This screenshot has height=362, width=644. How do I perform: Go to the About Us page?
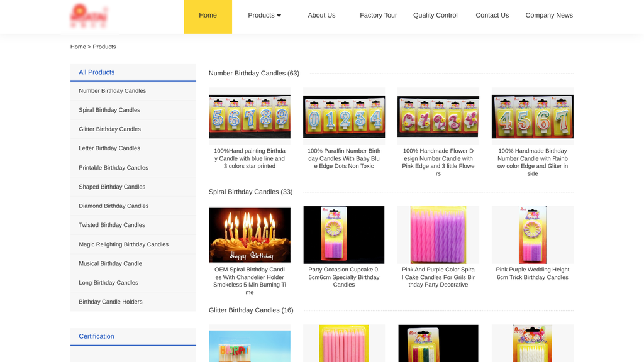click(x=321, y=16)
